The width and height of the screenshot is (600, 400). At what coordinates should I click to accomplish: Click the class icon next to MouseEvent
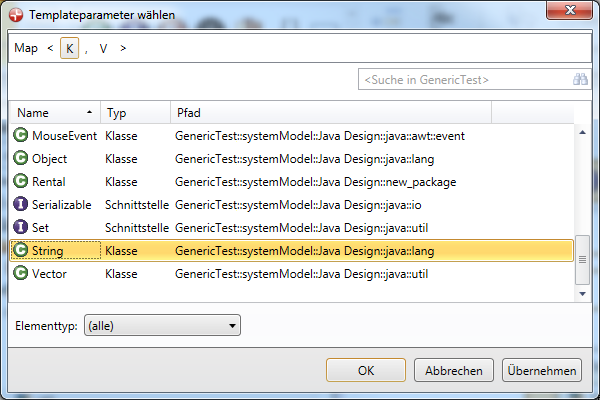coord(21,135)
